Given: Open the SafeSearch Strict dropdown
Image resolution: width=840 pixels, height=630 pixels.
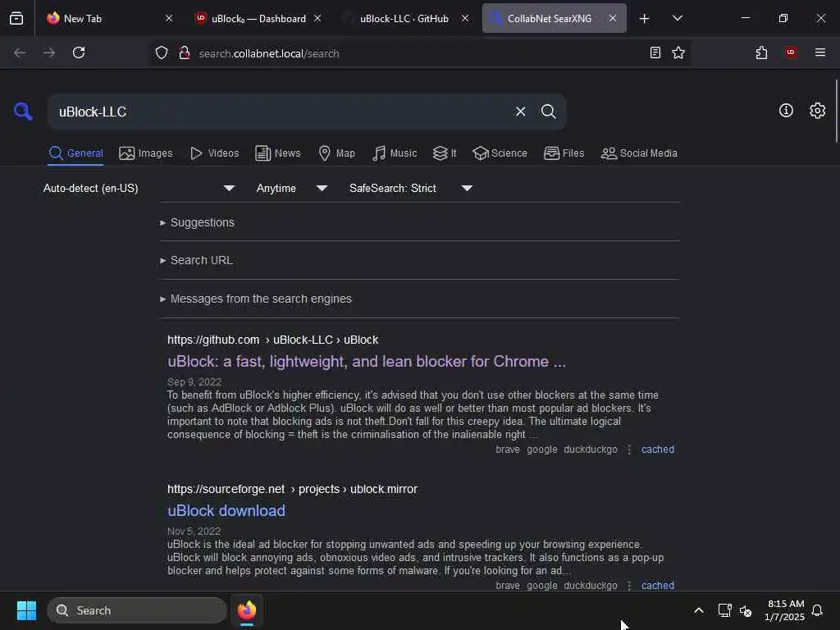Looking at the screenshot, I should coord(410,188).
